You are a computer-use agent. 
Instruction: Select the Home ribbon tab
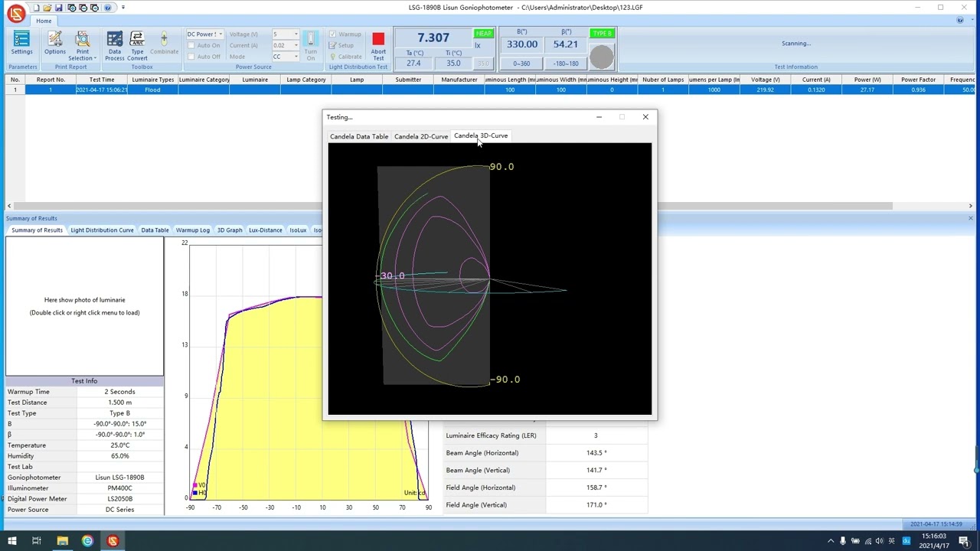pyautogui.click(x=44, y=21)
